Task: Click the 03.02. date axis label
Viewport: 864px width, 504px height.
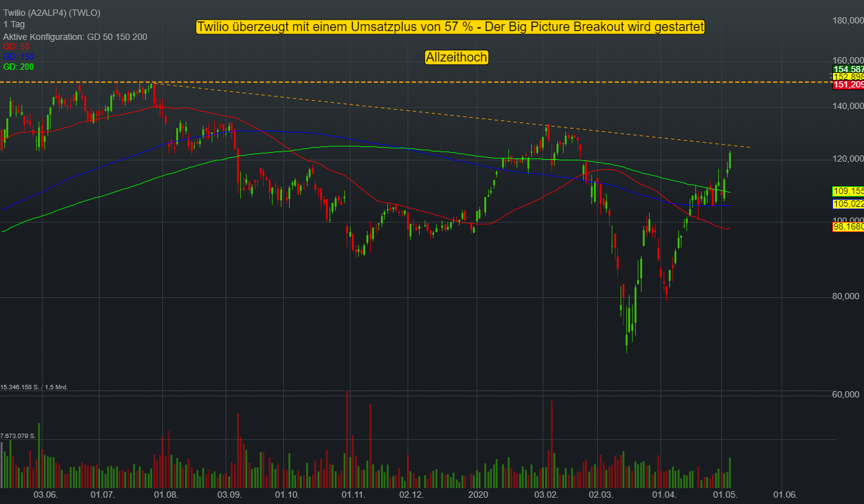Action: coord(546,494)
